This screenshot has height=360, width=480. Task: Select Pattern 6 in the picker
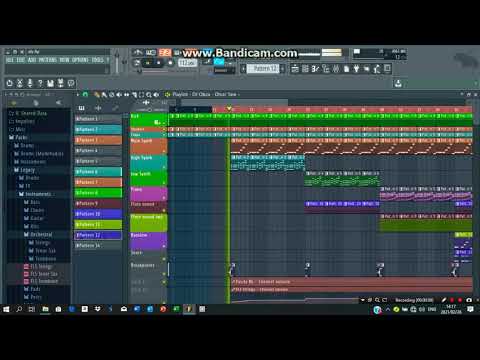98,172
